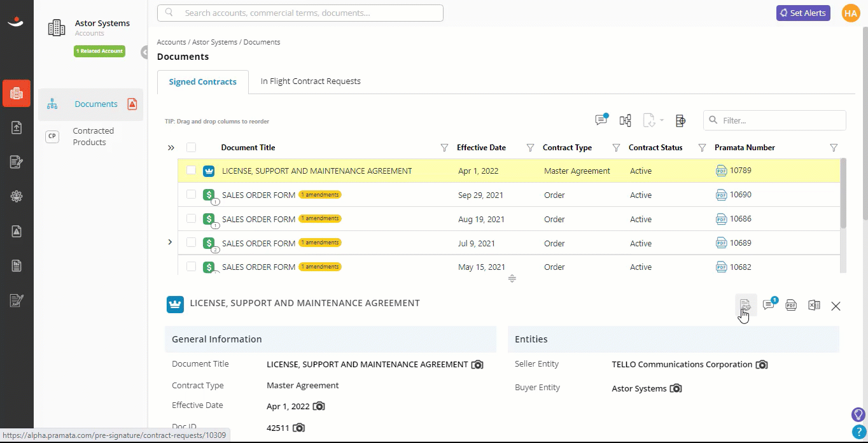Click amendments badge on Sep 29, 2021 order

[x=320, y=195]
